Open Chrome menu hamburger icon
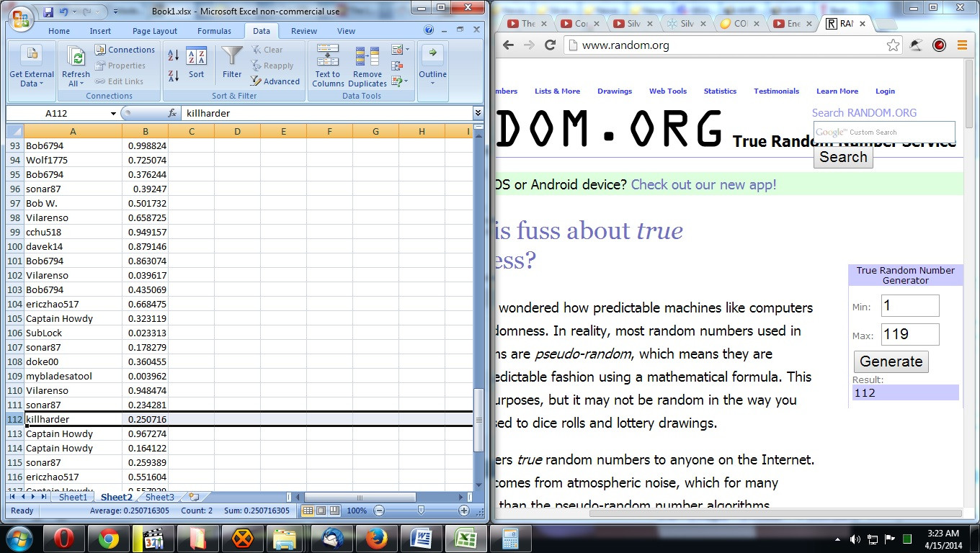This screenshot has width=980, height=553. 962,45
